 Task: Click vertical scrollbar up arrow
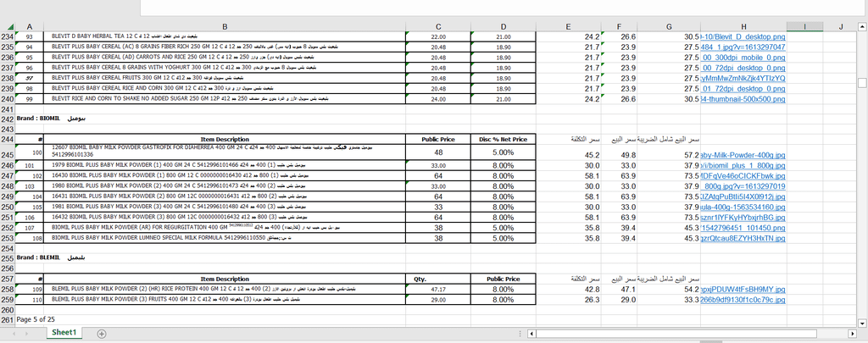tap(862, 26)
